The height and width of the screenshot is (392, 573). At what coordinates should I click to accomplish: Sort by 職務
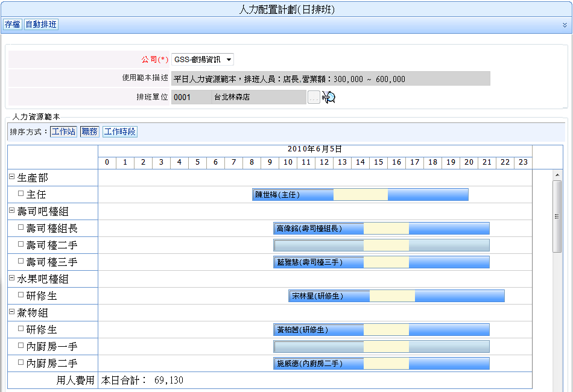[89, 131]
